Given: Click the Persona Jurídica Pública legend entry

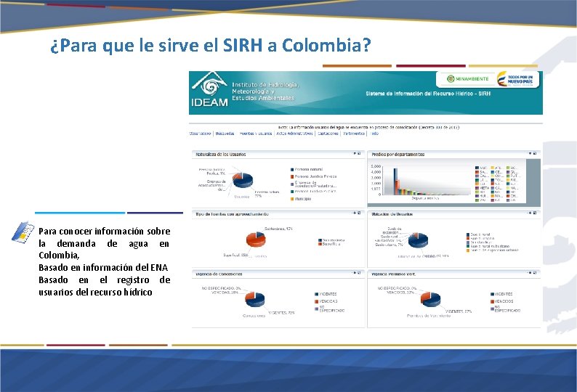Looking at the screenshot, I should pyautogui.click(x=313, y=192).
